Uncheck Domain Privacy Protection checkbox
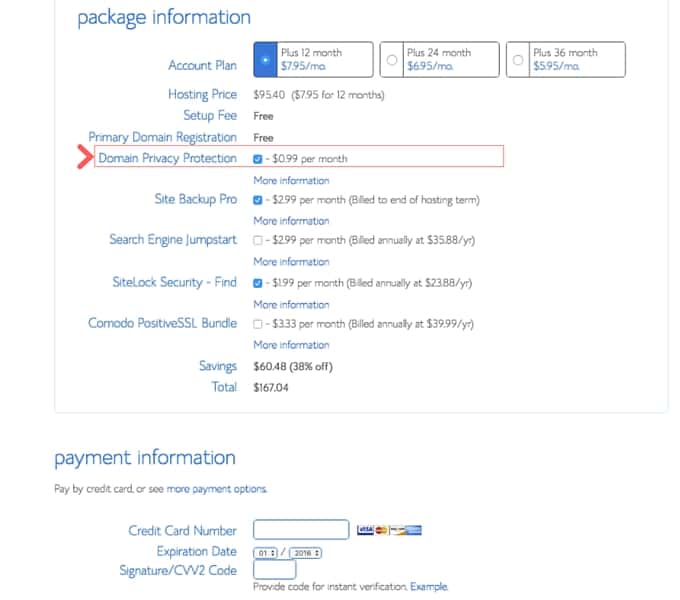This screenshot has width=680, height=600. coord(258,159)
